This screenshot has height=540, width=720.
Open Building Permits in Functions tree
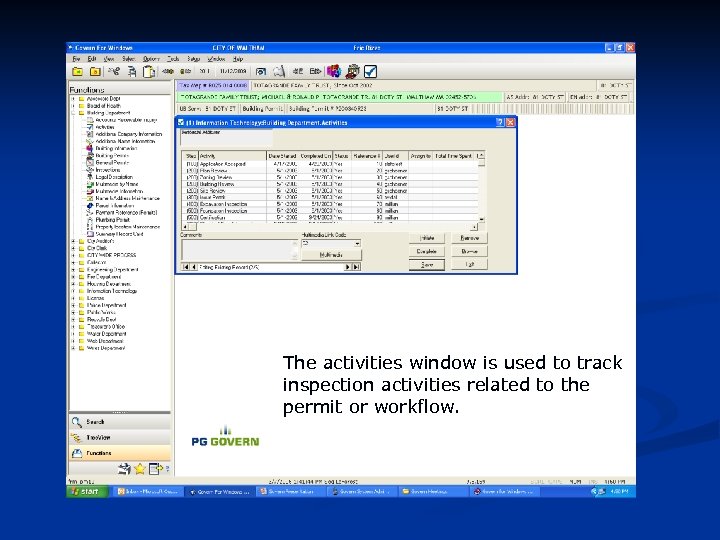point(112,156)
